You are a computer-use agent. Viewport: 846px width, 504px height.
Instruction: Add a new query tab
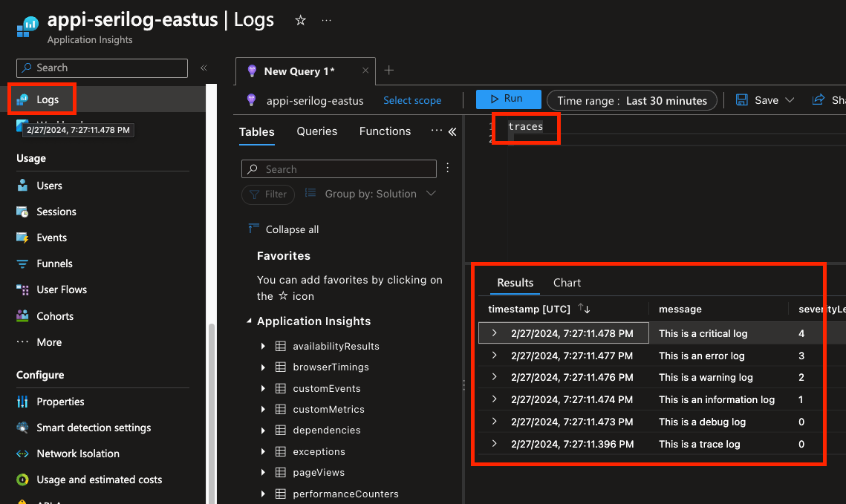[x=388, y=71]
